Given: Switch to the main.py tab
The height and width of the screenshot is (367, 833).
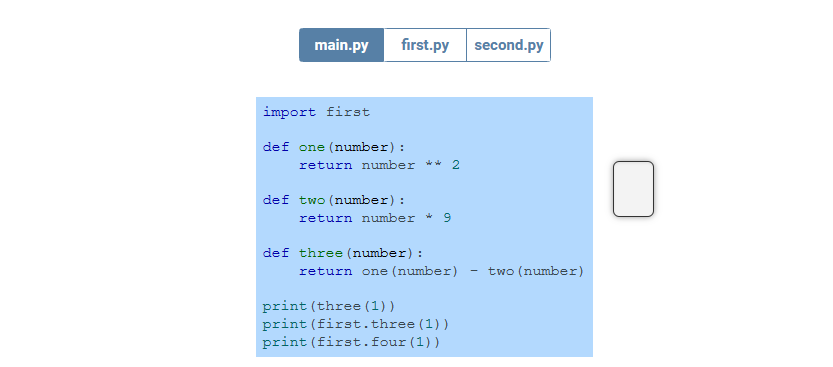Looking at the screenshot, I should [342, 45].
